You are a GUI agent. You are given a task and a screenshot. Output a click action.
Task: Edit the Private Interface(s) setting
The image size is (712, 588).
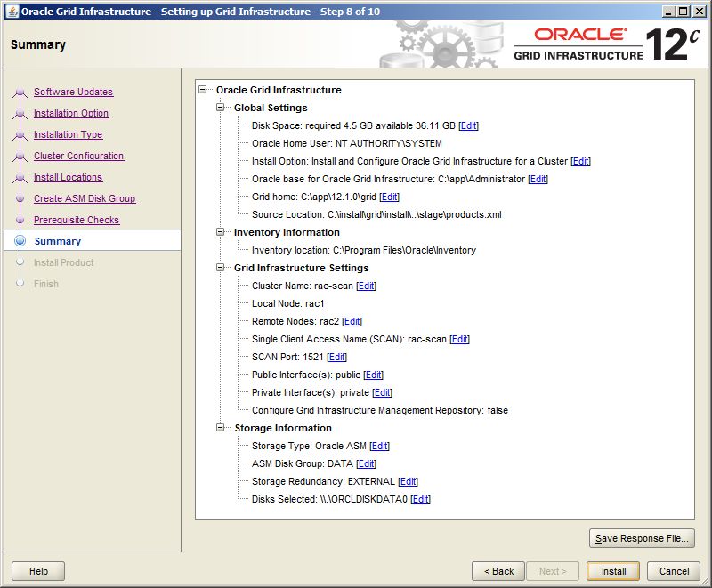(382, 392)
